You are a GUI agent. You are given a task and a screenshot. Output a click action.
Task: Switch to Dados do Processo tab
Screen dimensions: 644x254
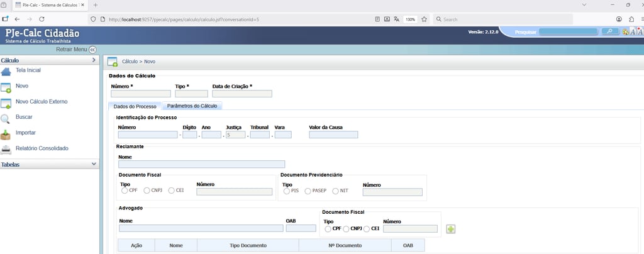[x=135, y=106]
